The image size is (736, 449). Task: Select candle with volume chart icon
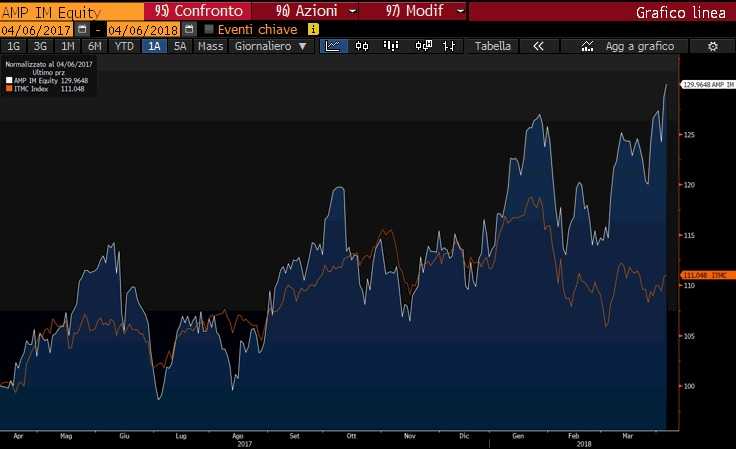pyautogui.click(x=423, y=46)
